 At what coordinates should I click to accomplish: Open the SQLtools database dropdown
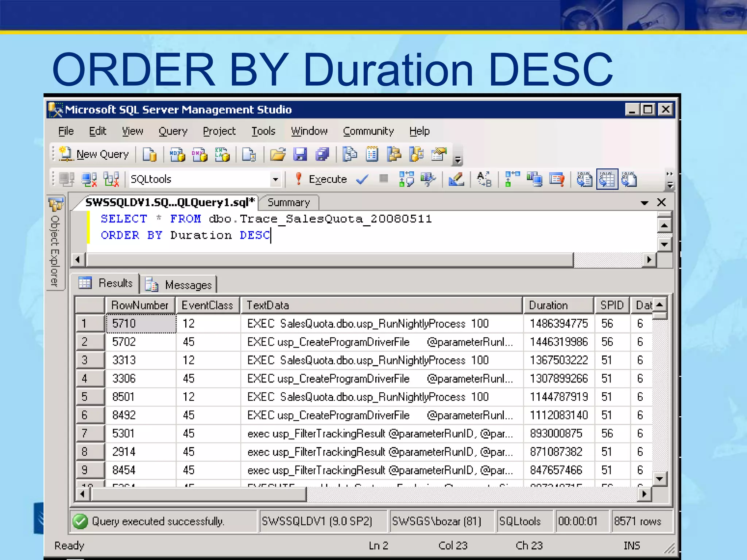coord(275,179)
